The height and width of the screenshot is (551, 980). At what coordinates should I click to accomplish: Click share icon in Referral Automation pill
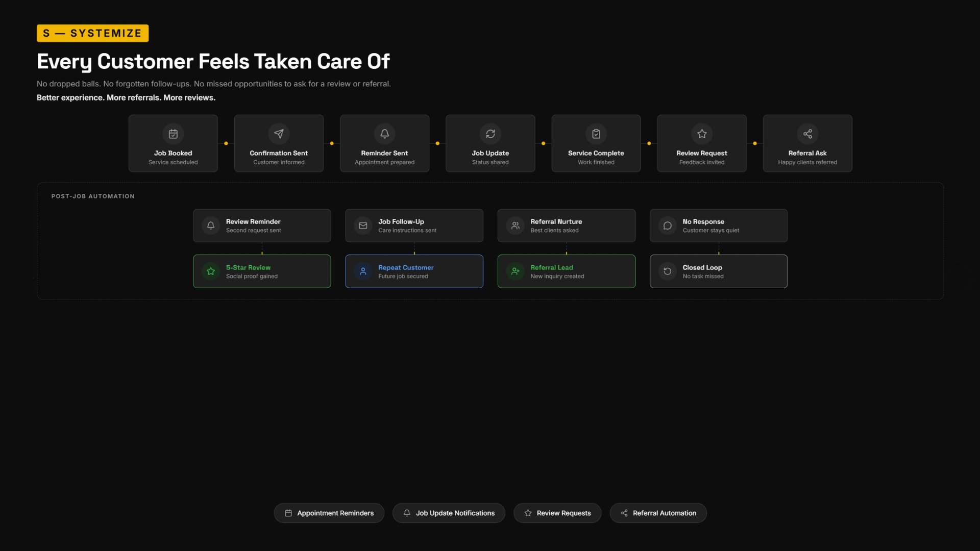[624, 513]
